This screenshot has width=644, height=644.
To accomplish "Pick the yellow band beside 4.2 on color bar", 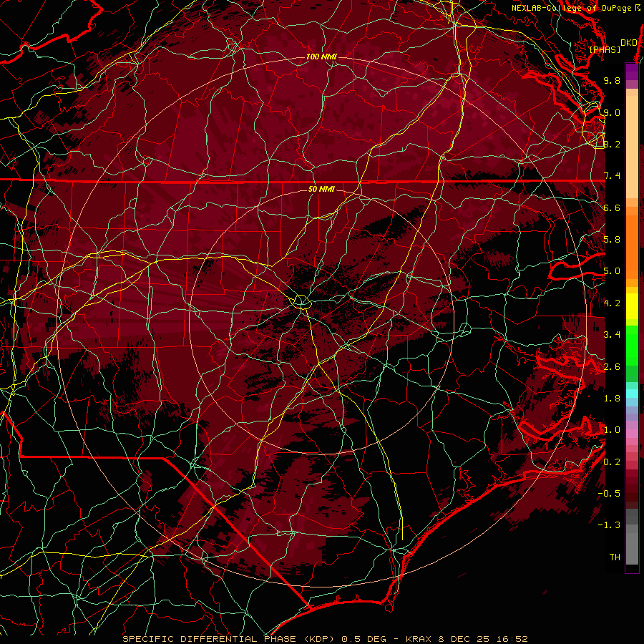I will pyautogui.click(x=632, y=306).
